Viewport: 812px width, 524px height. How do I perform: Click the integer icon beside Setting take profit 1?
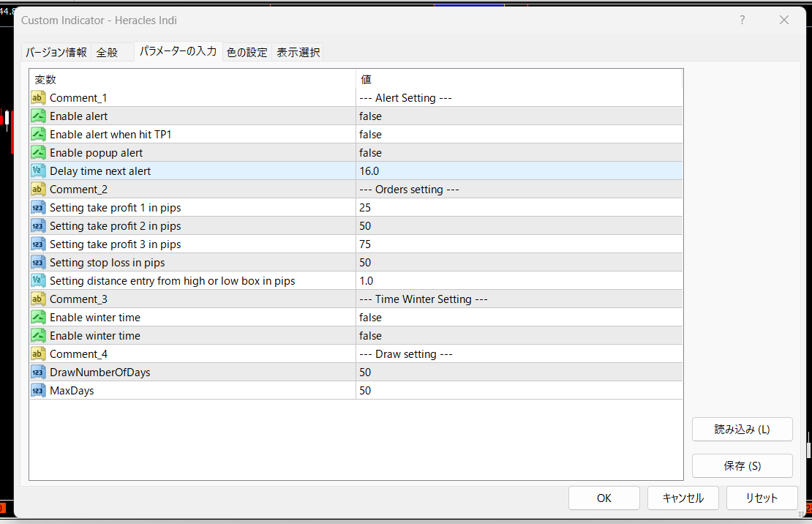(38, 207)
